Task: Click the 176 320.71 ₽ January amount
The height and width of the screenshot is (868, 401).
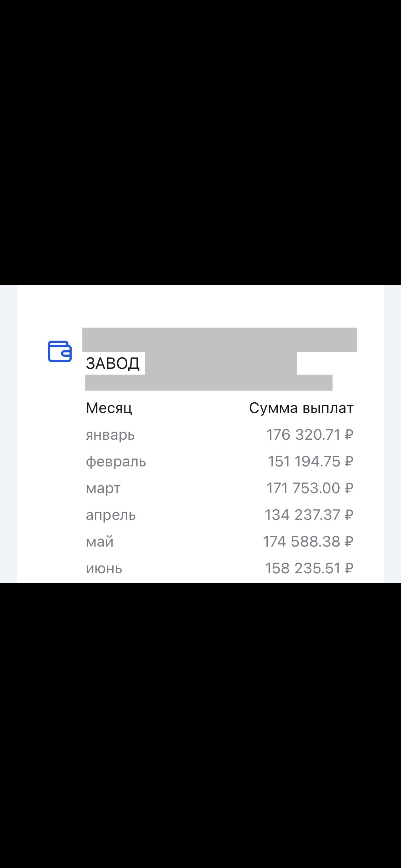Action: coord(310,435)
